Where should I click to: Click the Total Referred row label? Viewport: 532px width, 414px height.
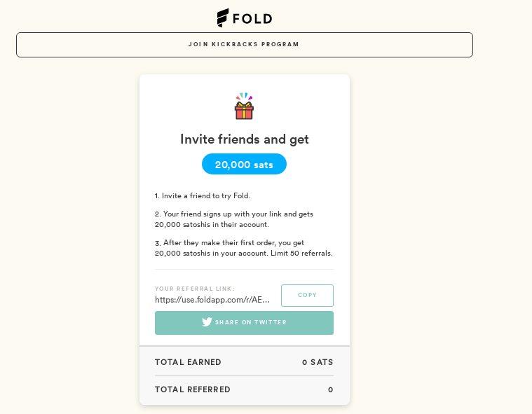192,389
